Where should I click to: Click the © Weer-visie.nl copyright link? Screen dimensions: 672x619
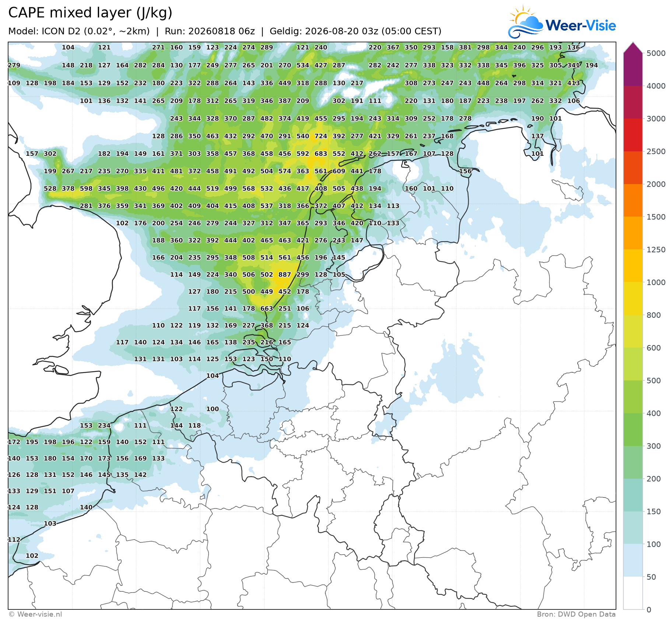pos(35,614)
